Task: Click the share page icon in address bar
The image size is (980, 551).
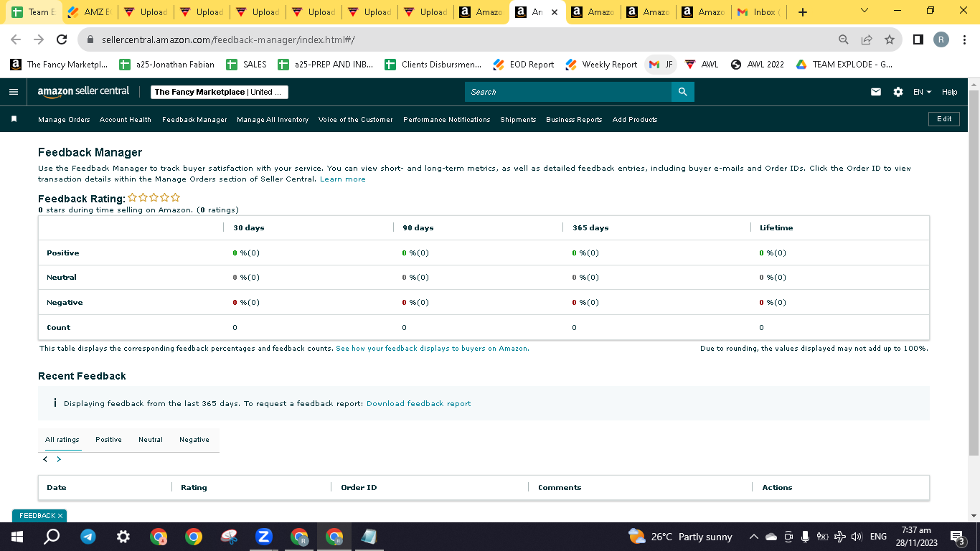Action: (x=867, y=39)
